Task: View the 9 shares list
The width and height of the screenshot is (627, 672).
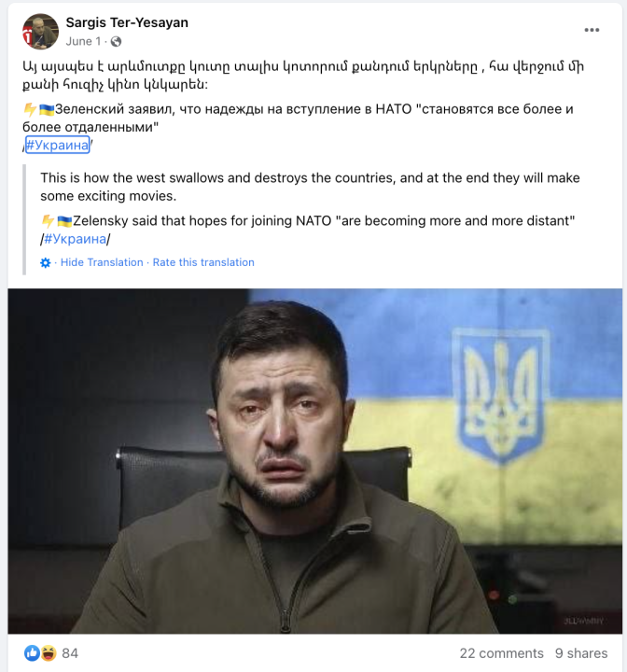Action: pos(581,653)
